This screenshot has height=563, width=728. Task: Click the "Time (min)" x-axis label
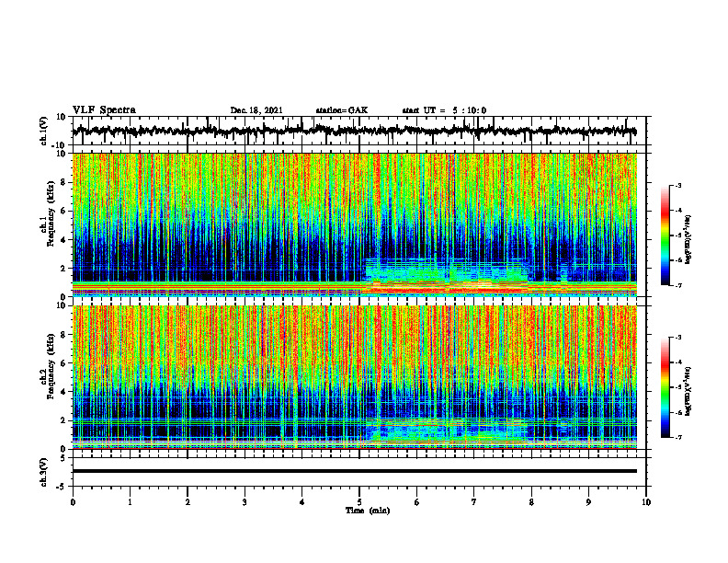[x=368, y=511]
